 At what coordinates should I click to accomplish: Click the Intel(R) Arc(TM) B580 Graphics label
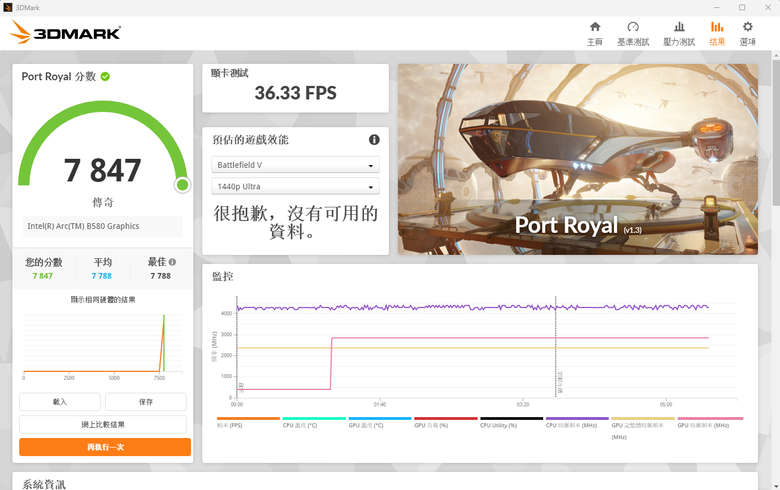pos(83,226)
